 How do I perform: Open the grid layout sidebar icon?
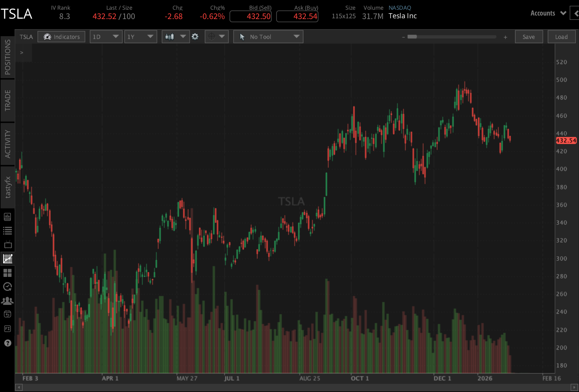point(7,273)
